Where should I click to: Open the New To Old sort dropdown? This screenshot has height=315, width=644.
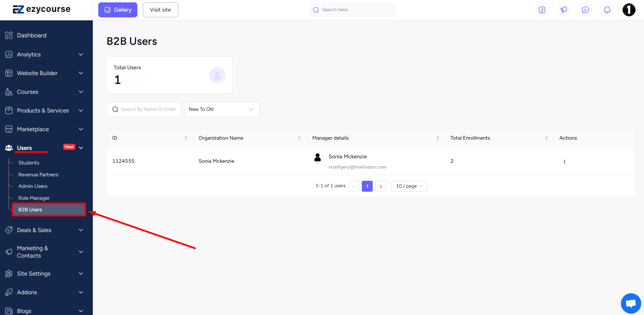(x=222, y=109)
